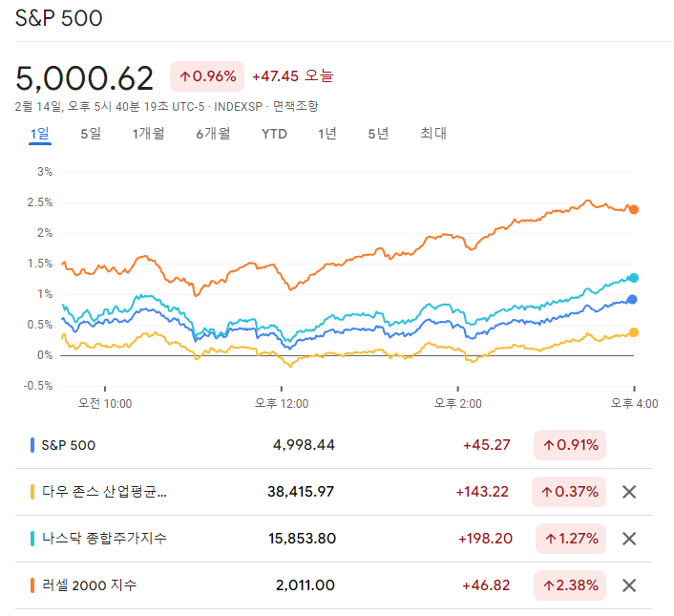Screen dimensions: 674x616
Task: Click the 4,998.44 value
Action: coord(304,445)
